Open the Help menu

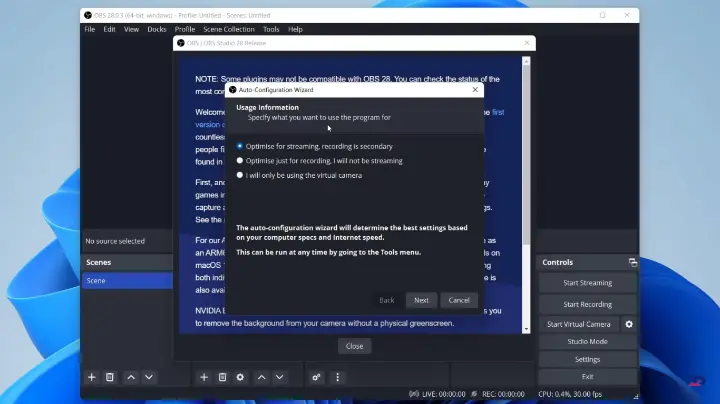295,29
